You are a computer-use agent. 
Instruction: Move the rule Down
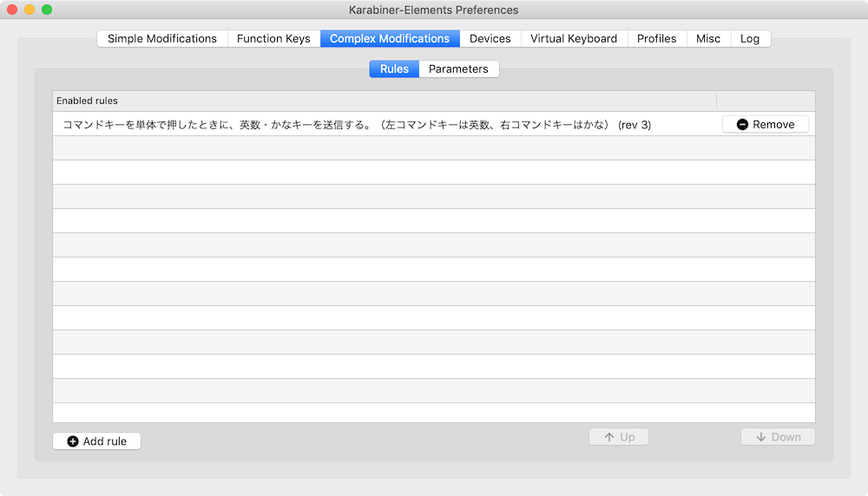[778, 437]
